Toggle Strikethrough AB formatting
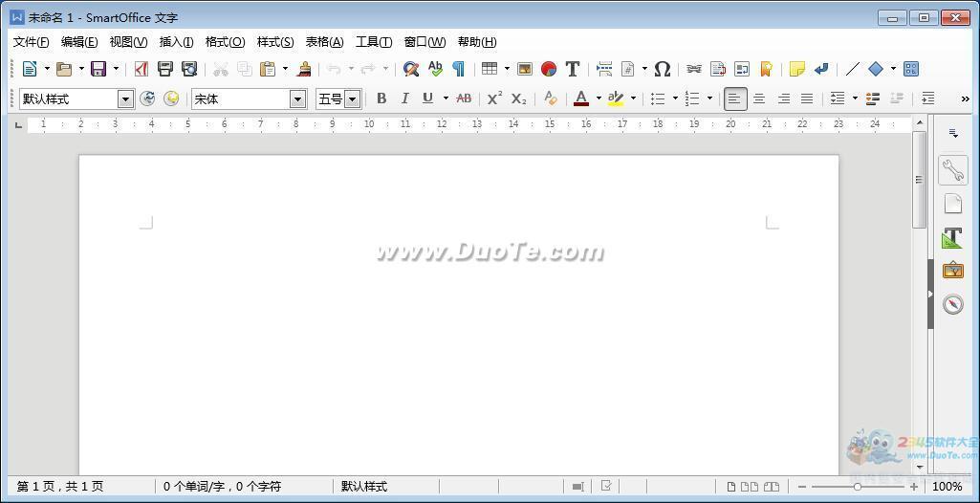Image resolution: width=980 pixels, height=503 pixels. [x=464, y=98]
